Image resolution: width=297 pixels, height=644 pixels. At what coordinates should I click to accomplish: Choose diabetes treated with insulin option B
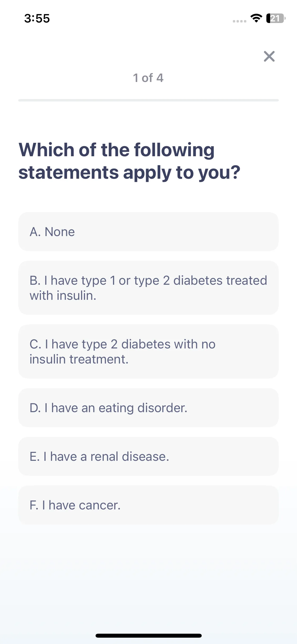148,288
